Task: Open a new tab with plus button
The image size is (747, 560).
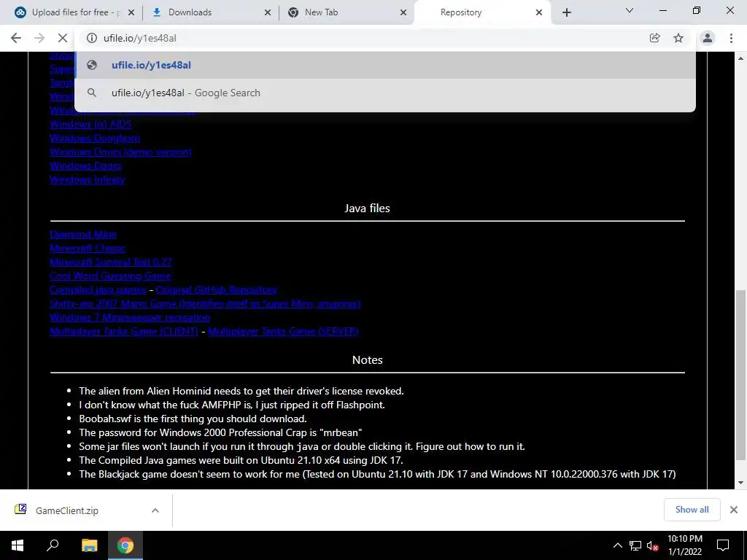Action: (566, 12)
